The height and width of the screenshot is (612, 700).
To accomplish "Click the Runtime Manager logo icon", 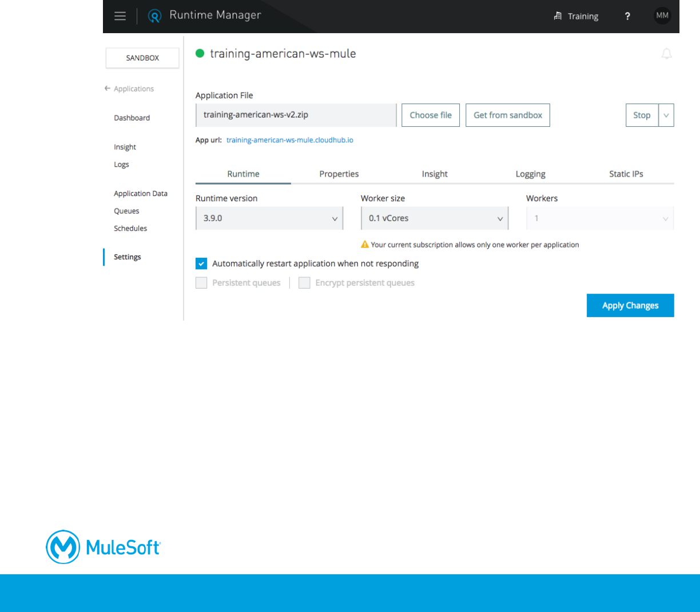I will [x=154, y=16].
